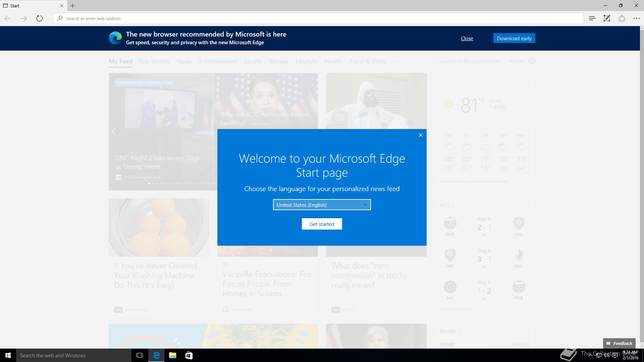Open the Health tab
The width and height of the screenshot is (644, 362).
tap(333, 61)
